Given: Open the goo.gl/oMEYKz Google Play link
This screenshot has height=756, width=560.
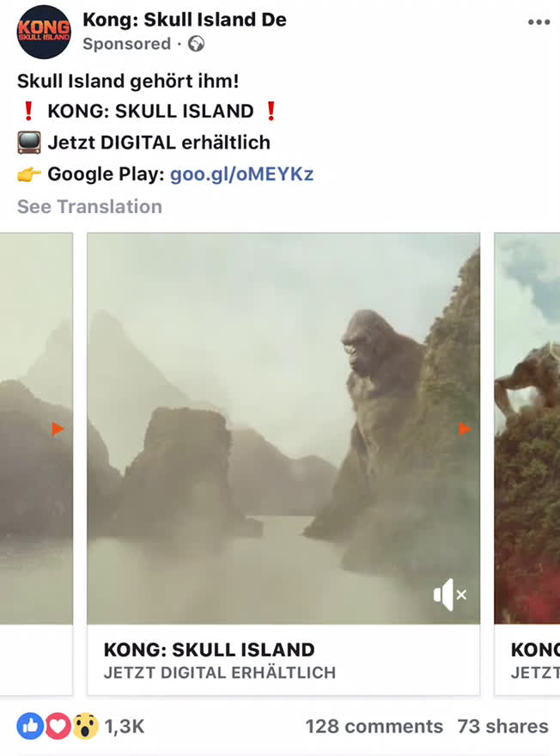Looking at the screenshot, I should pyautogui.click(x=242, y=174).
